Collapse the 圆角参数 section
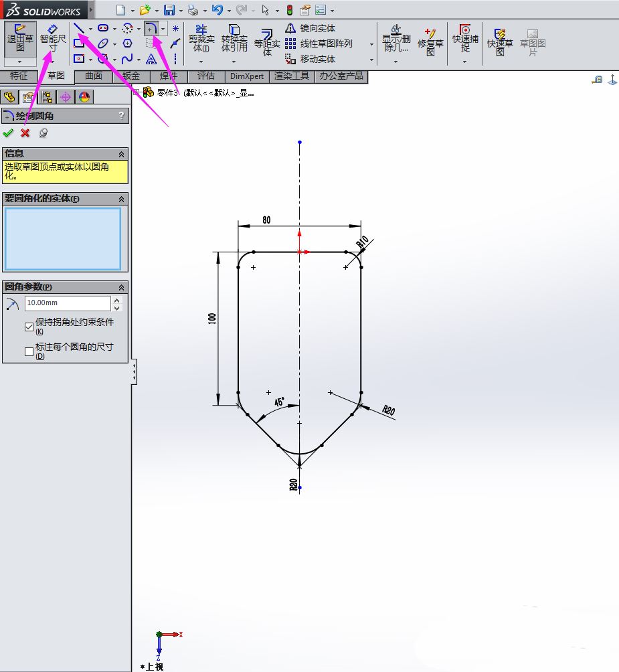 121,287
